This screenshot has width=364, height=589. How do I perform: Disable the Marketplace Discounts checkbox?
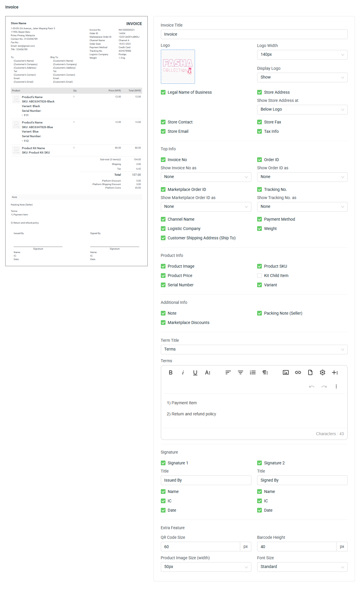pyautogui.click(x=163, y=323)
